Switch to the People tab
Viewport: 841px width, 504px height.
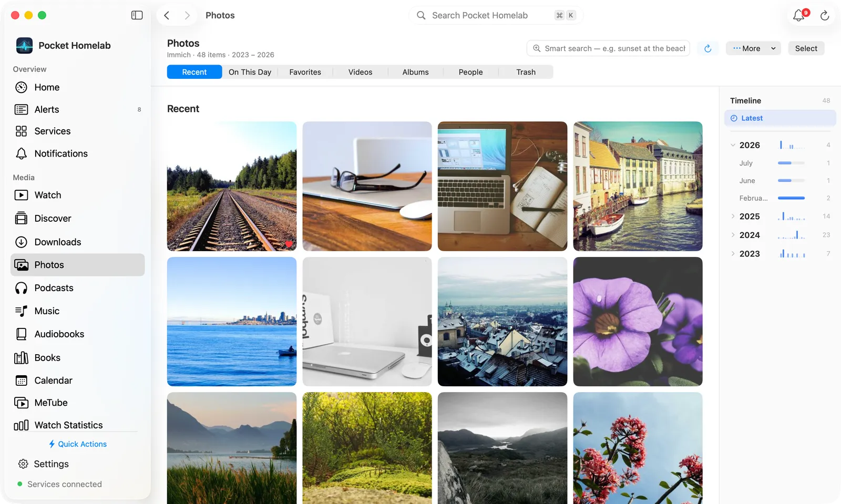pos(470,72)
